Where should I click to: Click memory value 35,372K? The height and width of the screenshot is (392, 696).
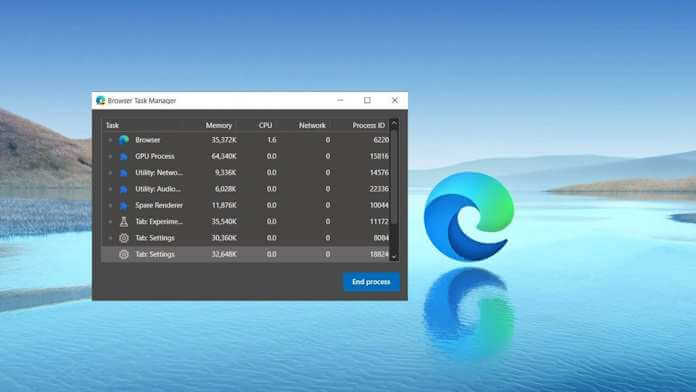(x=224, y=140)
